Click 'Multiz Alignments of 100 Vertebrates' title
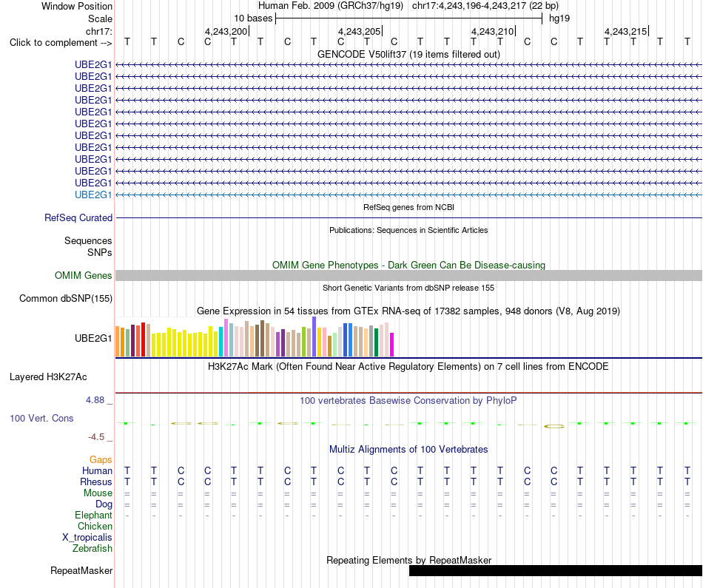Image resolution: width=703 pixels, height=588 pixels. click(408, 450)
